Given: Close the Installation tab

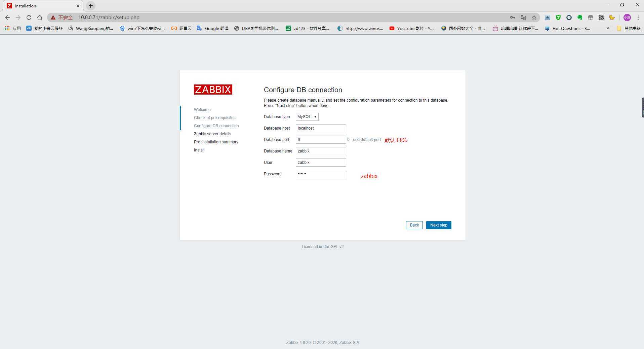Looking at the screenshot, I should pyautogui.click(x=78, y=6).
